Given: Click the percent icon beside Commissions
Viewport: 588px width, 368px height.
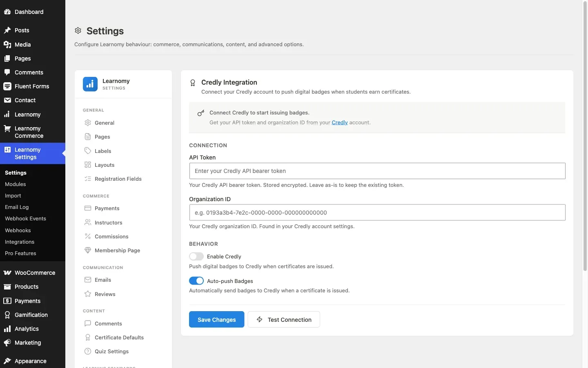Looking at the screenshot, I should click(88, 236).
